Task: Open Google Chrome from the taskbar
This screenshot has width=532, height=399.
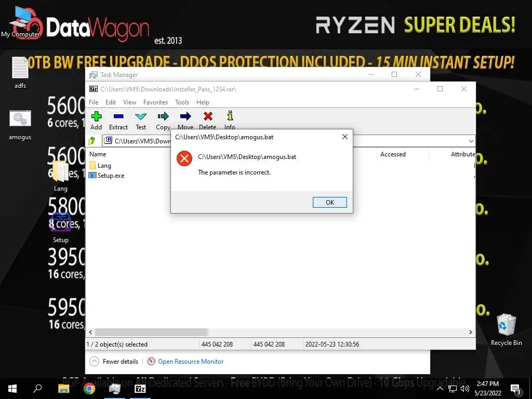Action: (89, 389)
